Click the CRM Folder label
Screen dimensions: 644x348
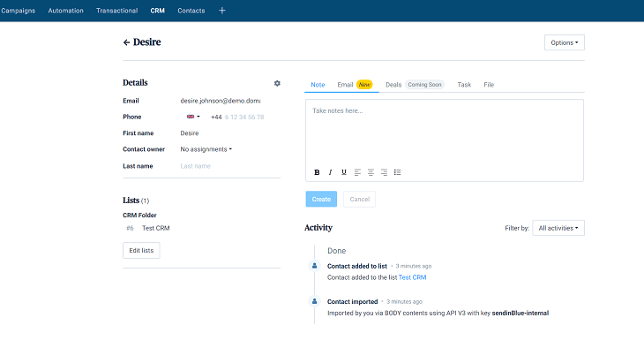[x=139, y=216]
